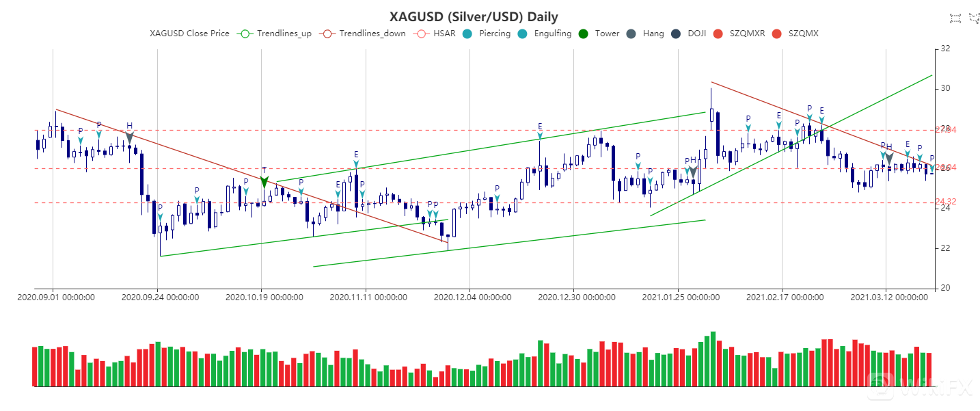Image resolution: width=980 pixels, height=411 pixels.
Task: Click the green Tower legend dot
Action: tap(583, 34)
